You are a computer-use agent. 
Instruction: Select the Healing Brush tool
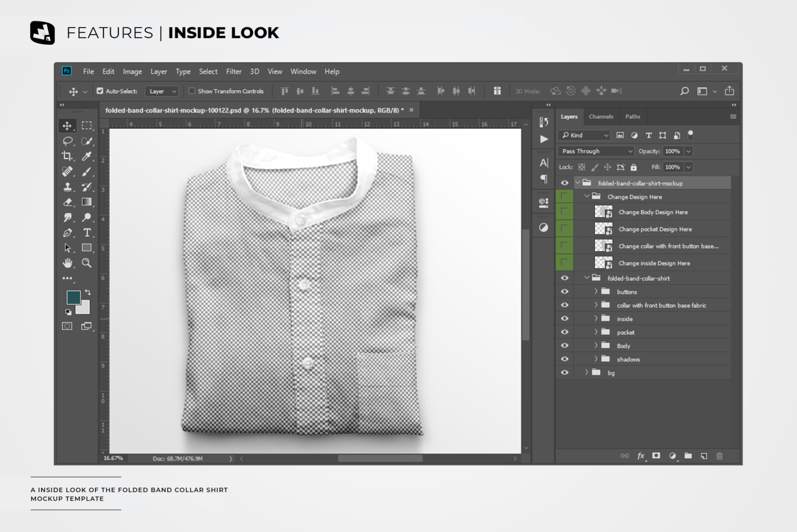tap(68, 171)
